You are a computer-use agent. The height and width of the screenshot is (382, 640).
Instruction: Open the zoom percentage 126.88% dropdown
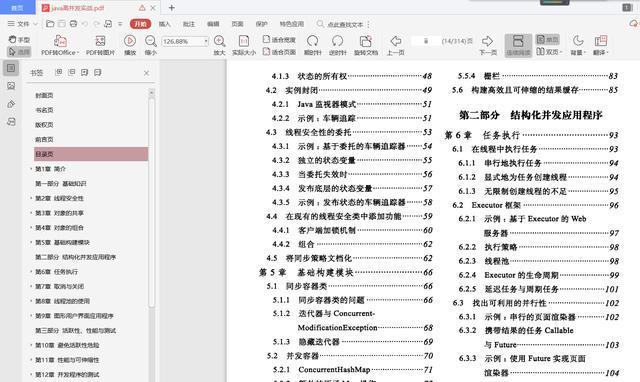coord(206,42)
